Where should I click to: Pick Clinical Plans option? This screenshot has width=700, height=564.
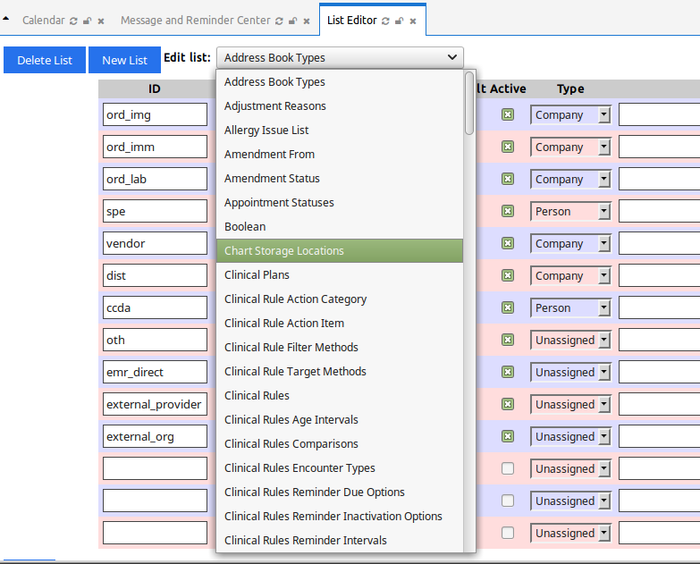[x=340, y=275]
